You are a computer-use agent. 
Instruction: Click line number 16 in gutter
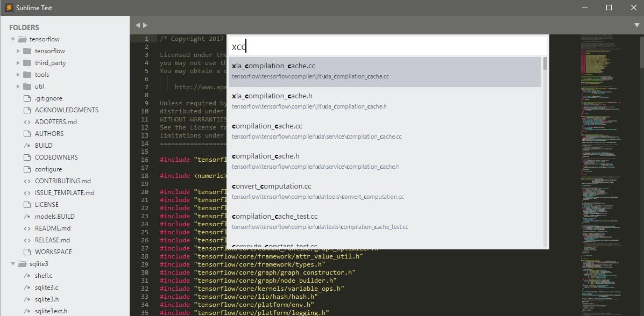144,160
